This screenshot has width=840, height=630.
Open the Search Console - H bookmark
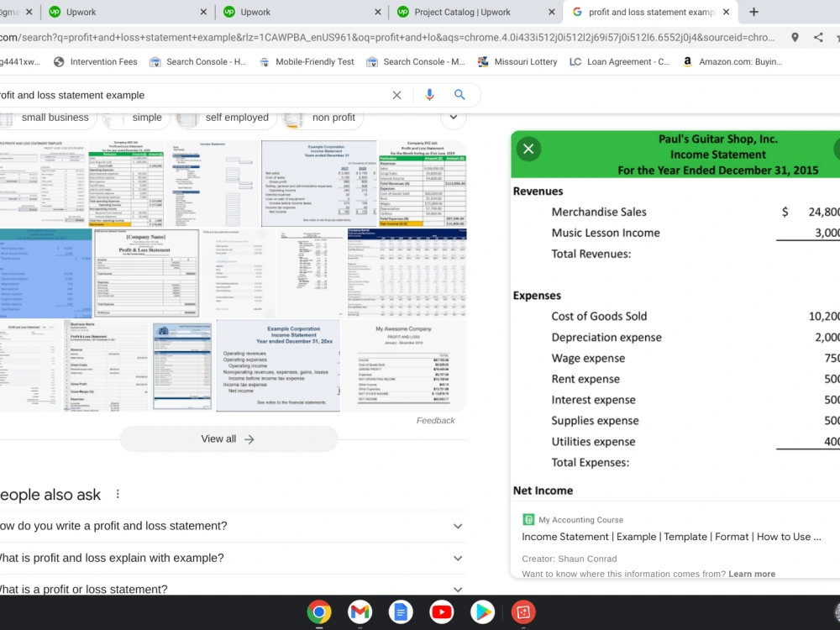coord(197,61)
